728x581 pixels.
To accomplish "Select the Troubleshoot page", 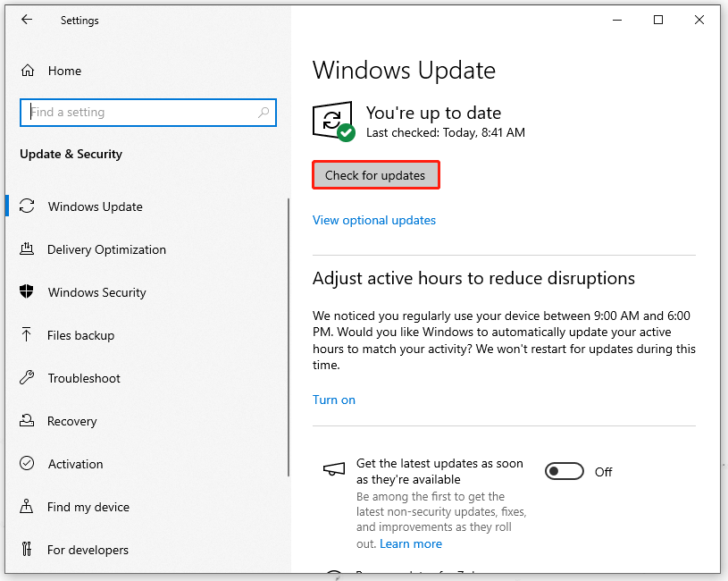I will coord(84,378).
